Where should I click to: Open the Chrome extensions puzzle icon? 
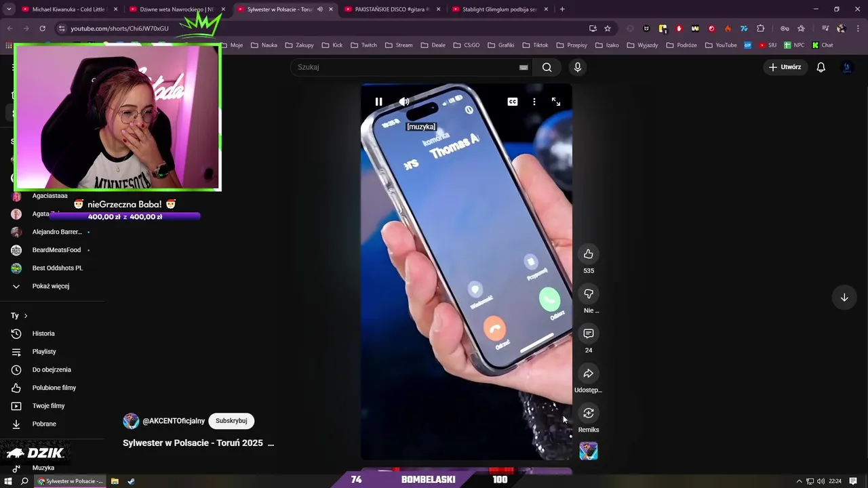(760, 28)
